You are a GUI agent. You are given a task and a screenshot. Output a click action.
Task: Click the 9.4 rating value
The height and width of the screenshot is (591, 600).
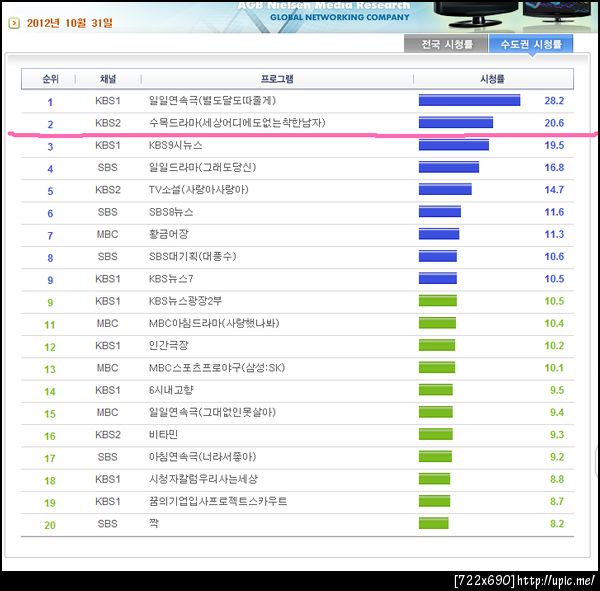(557, 412)
